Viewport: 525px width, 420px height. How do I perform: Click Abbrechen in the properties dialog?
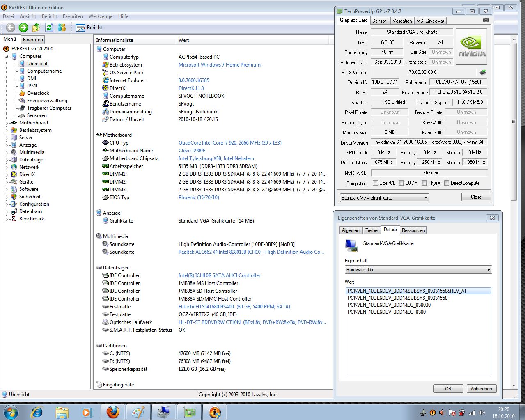[481, 389]
